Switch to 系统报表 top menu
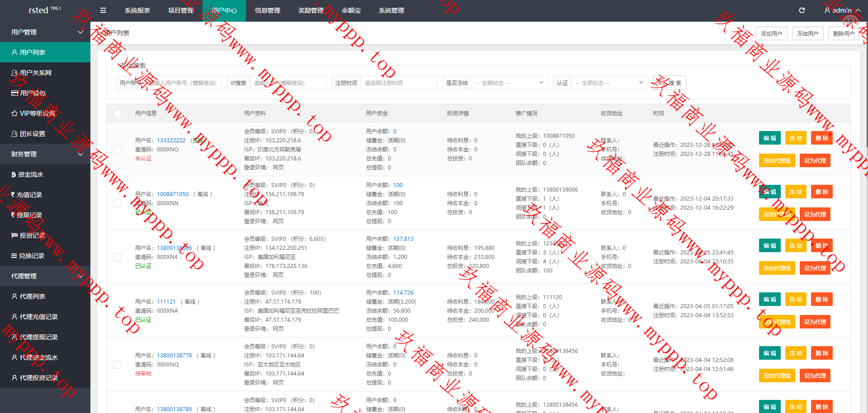This screenshot has width=868, height=413. pos(137,10)
